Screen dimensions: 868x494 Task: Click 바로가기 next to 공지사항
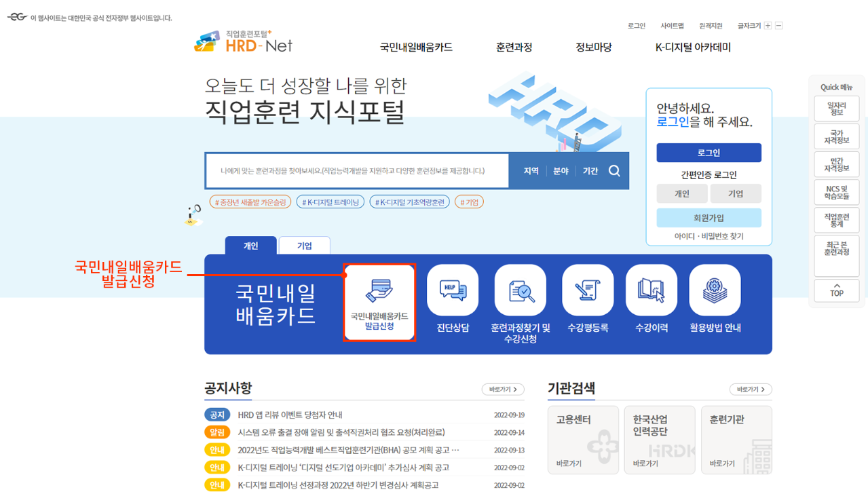(503, 389)
